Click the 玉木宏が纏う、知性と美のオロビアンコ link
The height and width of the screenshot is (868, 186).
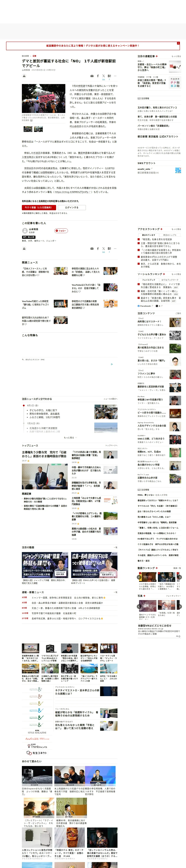tap(157, 107)
